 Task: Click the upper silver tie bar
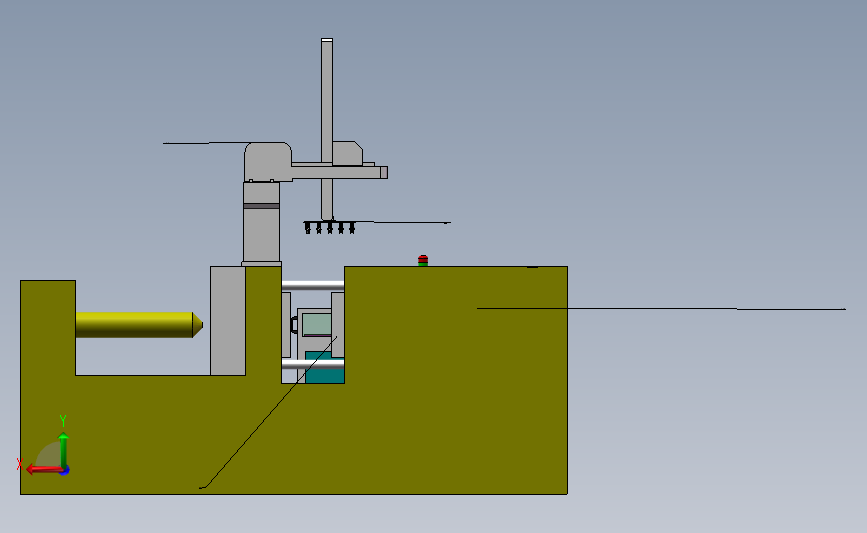(313, 285)
